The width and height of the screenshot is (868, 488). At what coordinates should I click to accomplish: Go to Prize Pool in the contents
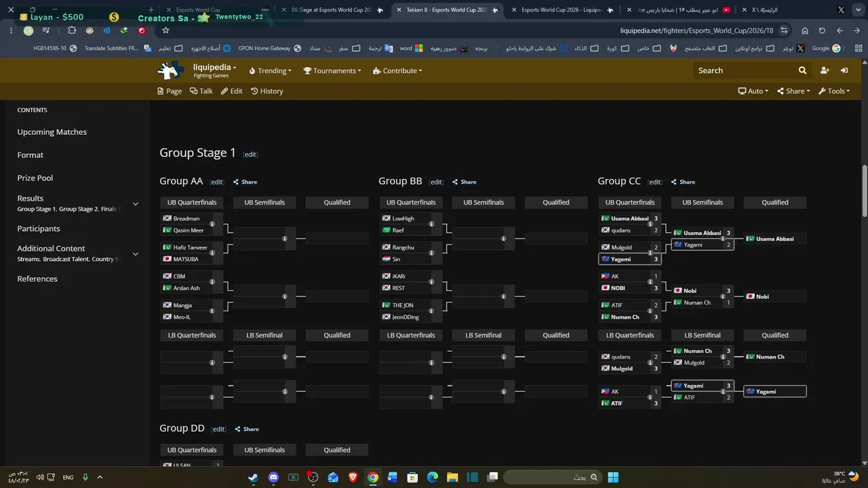[x=35, y=178]
